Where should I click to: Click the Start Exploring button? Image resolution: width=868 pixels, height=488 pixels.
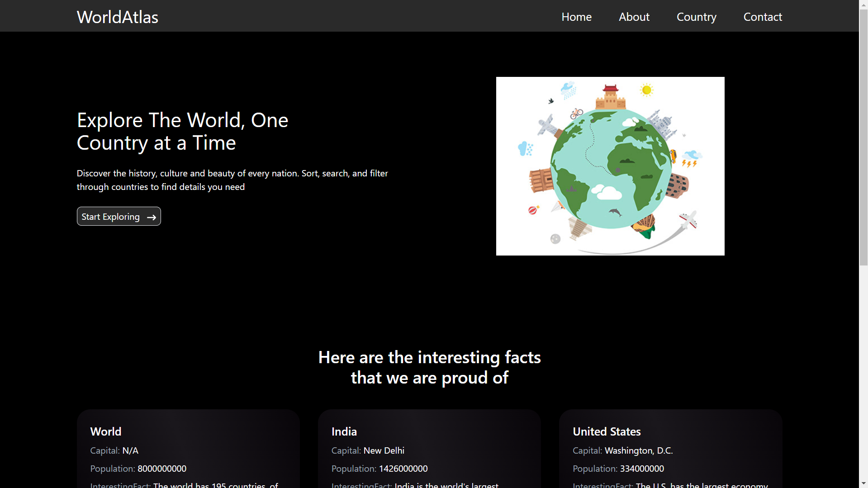119,216
